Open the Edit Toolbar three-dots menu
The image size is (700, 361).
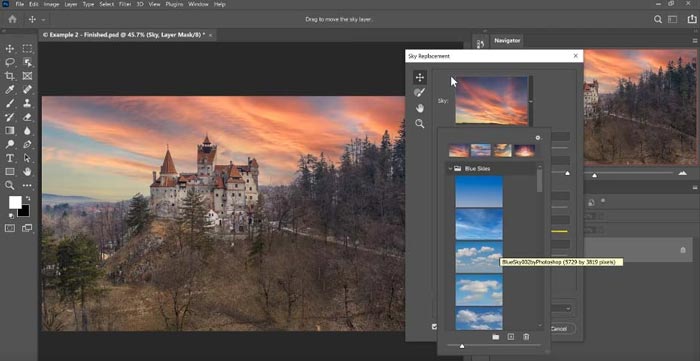27,185
